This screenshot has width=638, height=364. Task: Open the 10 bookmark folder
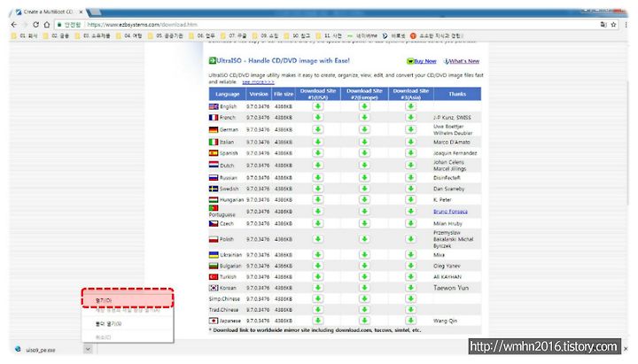pyautogui.click(x=297, y=35)
